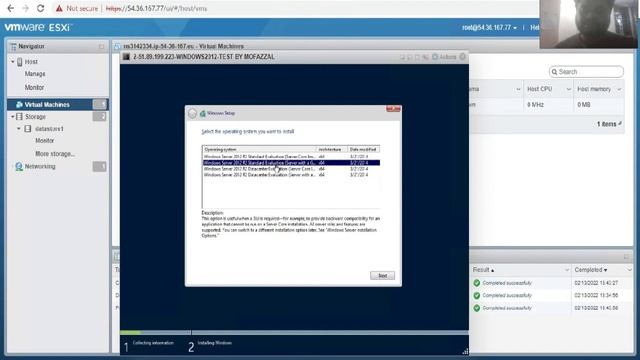
Task: Click the address bar URL
Action: point(156,8)
